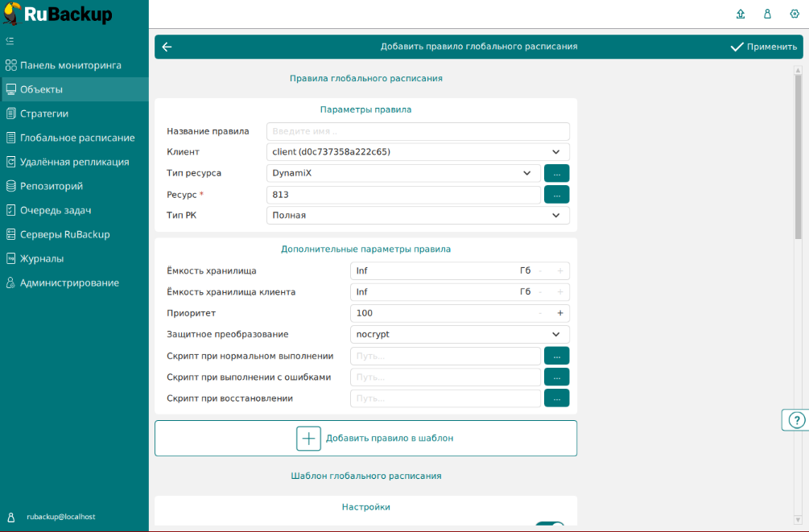Open the help question mark icon
Screen dimensions: 809x532
tap(796, 420)
